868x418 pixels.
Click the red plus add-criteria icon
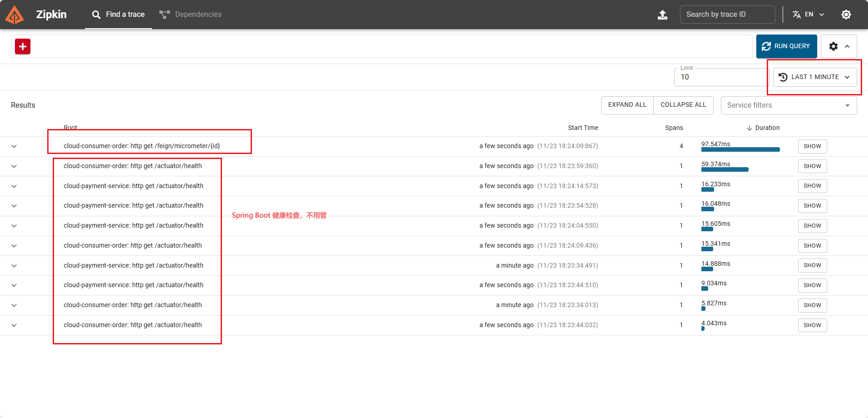tap(23, 46)
